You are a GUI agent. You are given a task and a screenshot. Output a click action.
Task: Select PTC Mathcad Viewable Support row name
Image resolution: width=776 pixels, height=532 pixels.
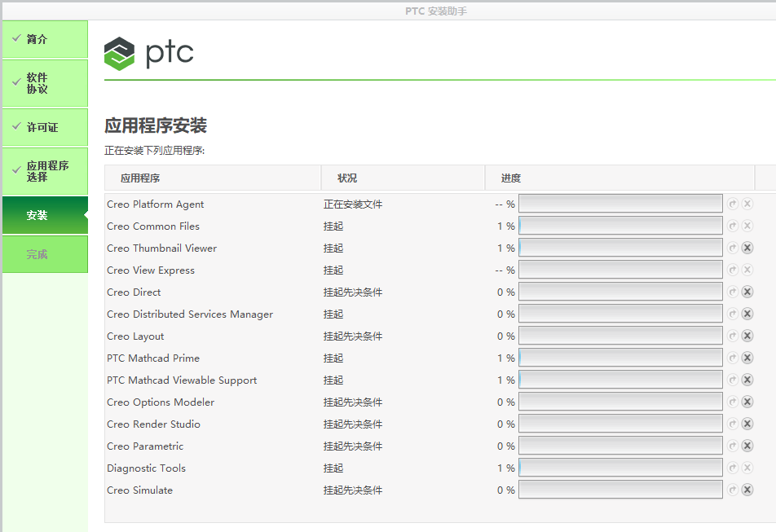[182, 380]
